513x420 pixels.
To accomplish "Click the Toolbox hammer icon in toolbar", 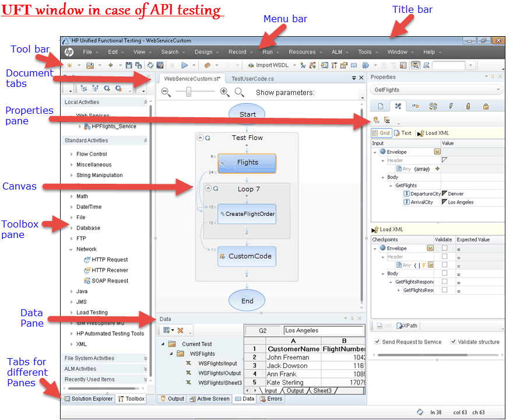I will pyautogui.click(x=334, y=65).
